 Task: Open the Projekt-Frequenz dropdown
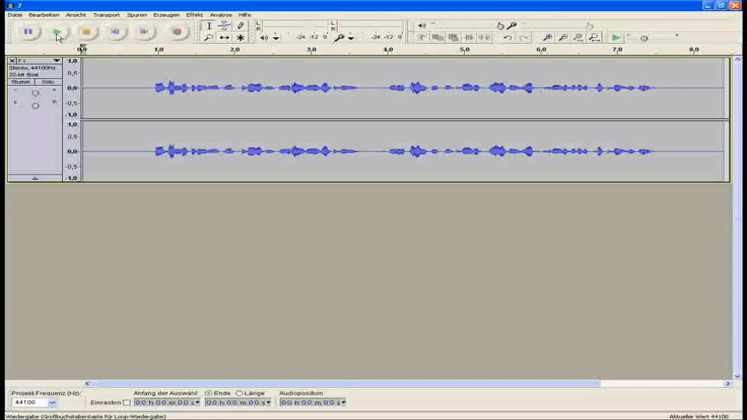pos(52,403)
